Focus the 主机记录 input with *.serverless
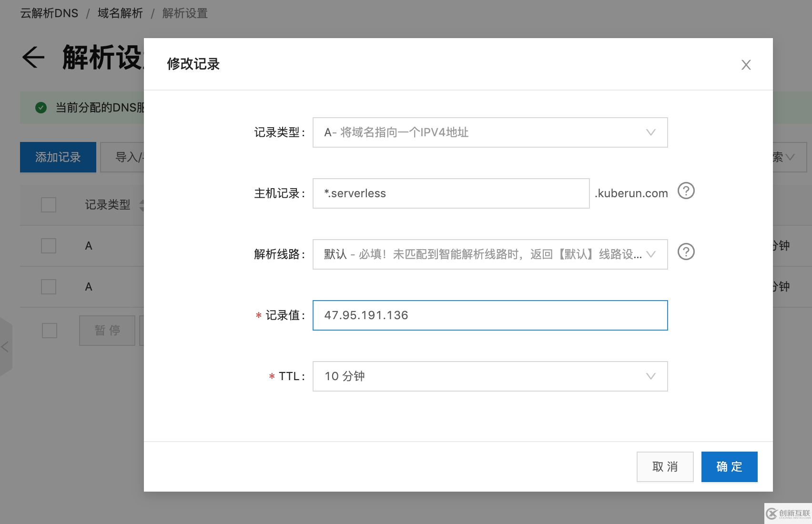The image size is (812, 524). tap(451, 193)
